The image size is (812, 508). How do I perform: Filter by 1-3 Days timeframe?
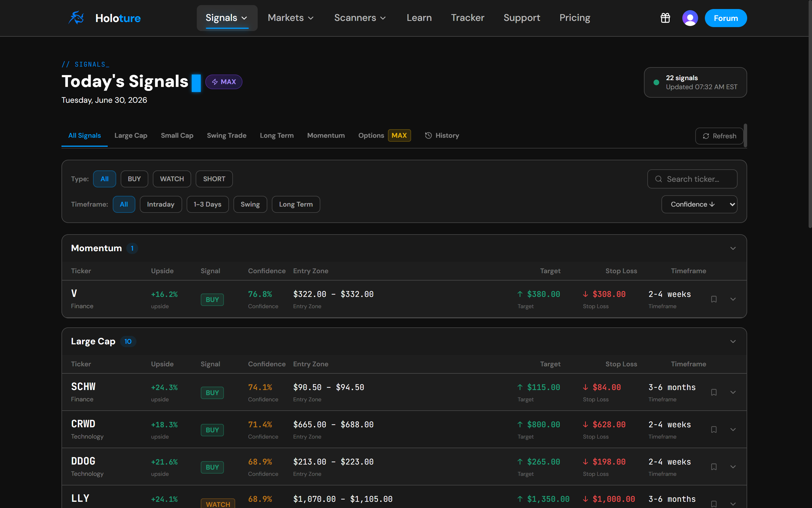click(207, 204)
